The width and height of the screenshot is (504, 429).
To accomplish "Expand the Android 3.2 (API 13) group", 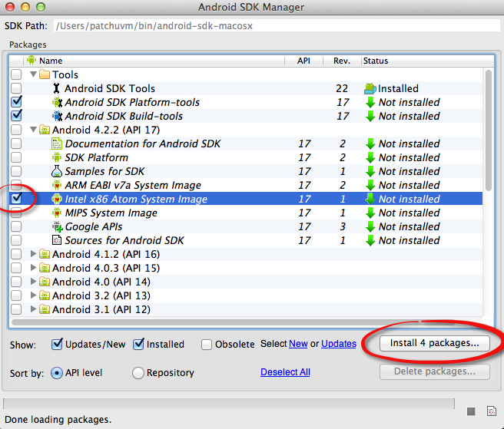I will tap(33, 295).
